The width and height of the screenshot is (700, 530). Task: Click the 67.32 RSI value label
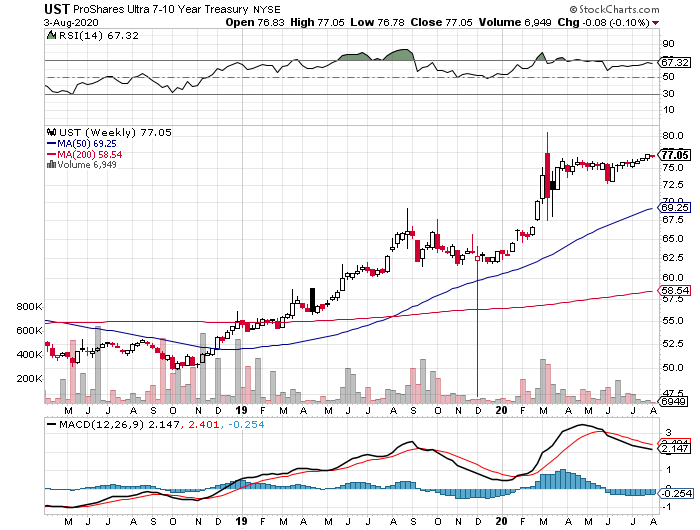tap(675, 63)
